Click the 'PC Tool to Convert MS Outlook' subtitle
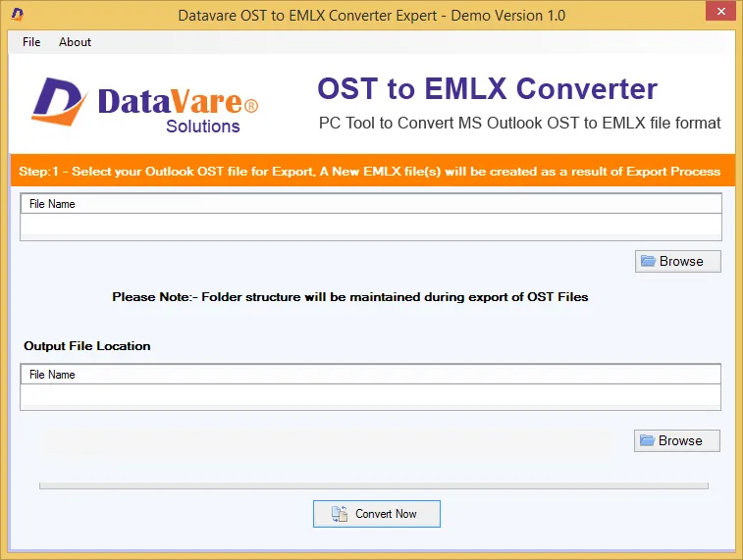The width and height of the screenshot is (743, 560). point(519,123)
